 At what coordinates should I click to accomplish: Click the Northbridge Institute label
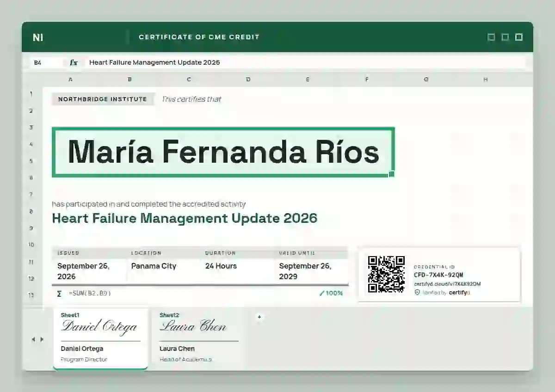point(103,99)
